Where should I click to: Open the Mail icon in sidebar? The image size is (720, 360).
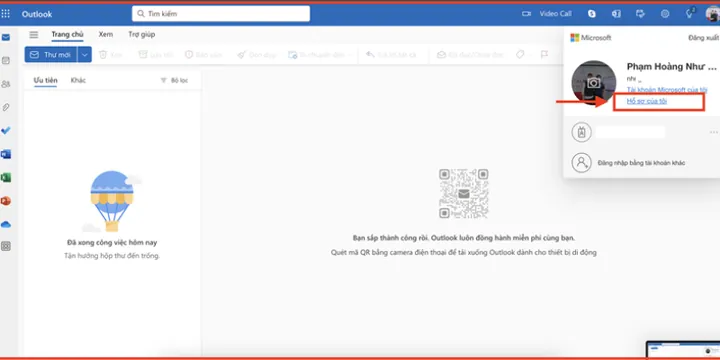point(6,37)
